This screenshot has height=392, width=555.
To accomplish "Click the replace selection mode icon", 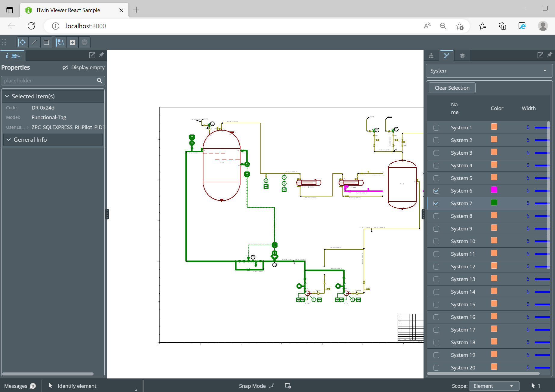I will point(60,42).
